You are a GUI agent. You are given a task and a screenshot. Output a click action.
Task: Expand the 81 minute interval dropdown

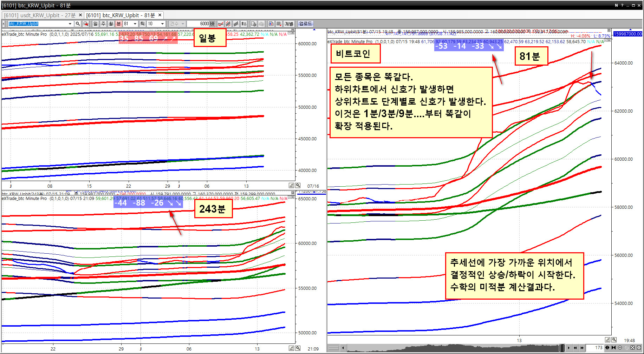tap(135, 24)
